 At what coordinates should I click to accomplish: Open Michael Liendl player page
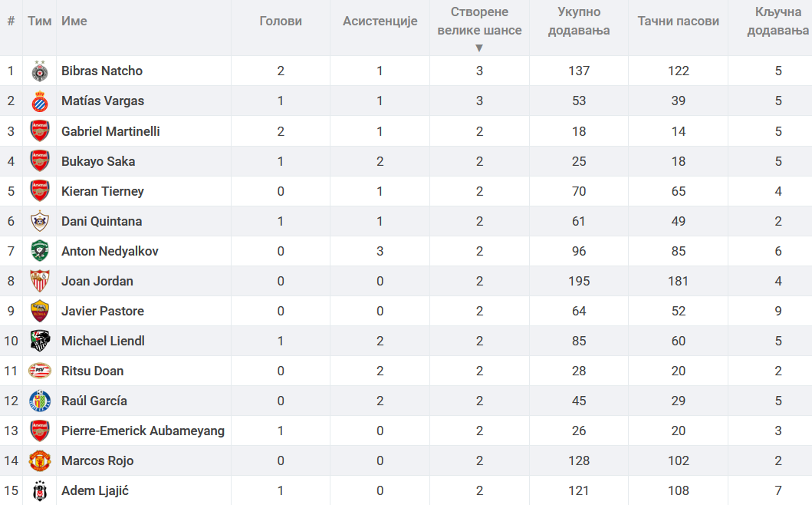103,342
